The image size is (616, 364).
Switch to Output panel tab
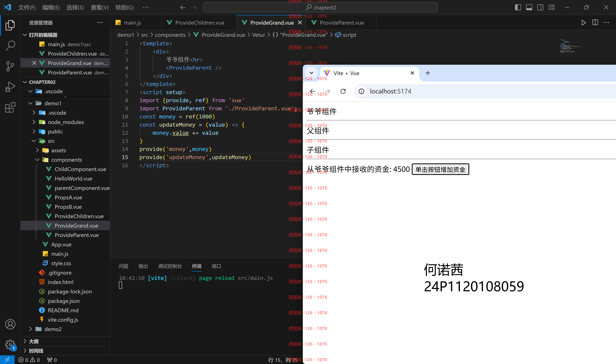143,266
